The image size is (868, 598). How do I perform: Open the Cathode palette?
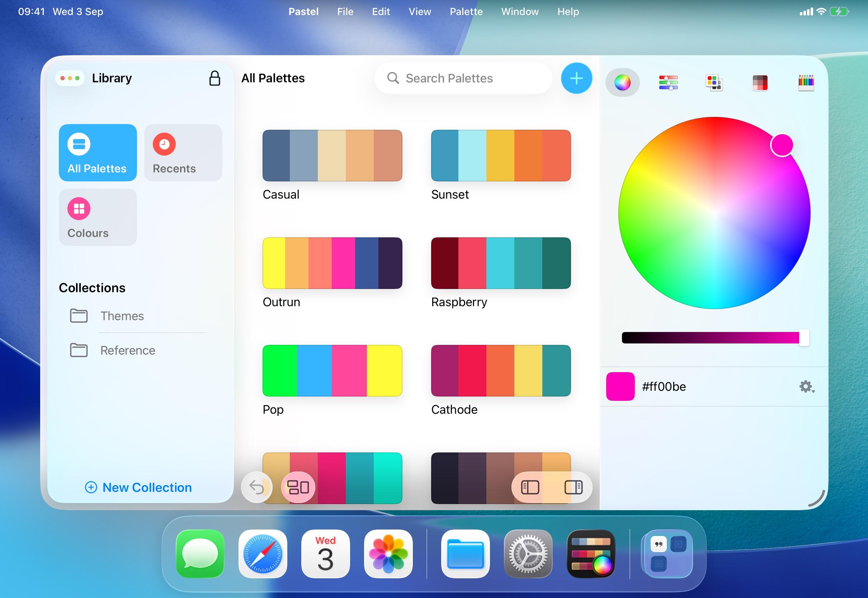pos(501,371)
